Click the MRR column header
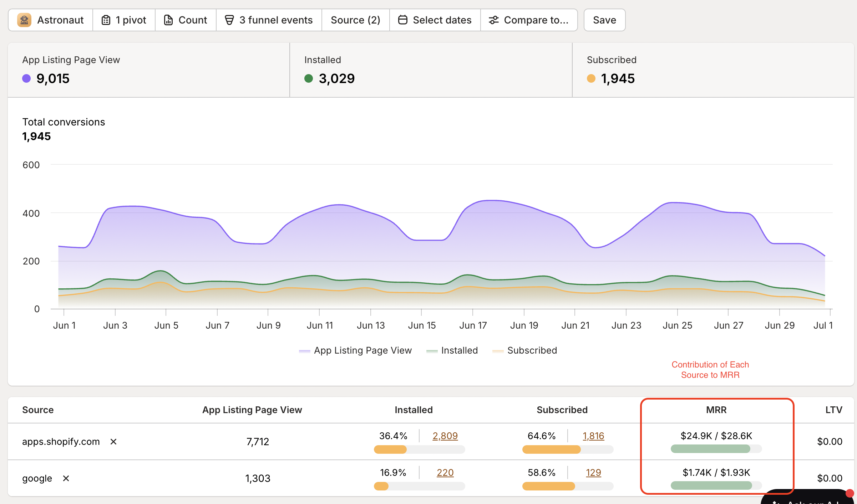Screen dimensions: 857x504 (x=716, y=410)
